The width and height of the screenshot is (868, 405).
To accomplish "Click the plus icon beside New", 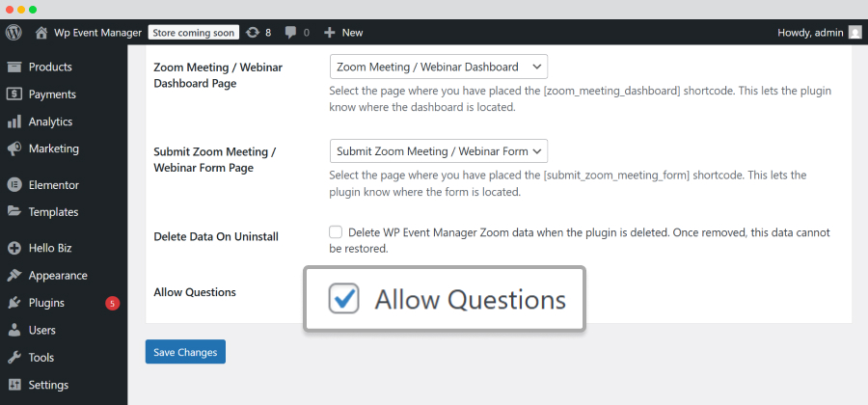I will coord(330,33).
